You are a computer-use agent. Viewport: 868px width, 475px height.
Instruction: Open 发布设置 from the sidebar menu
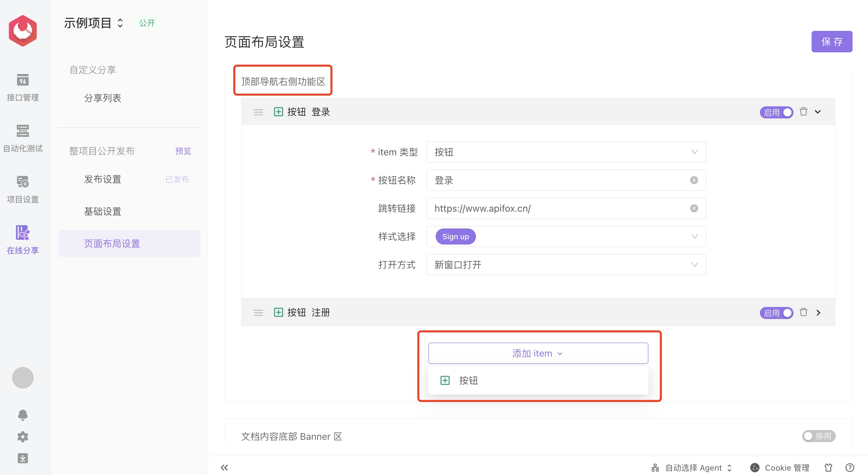tap(102, 179)
